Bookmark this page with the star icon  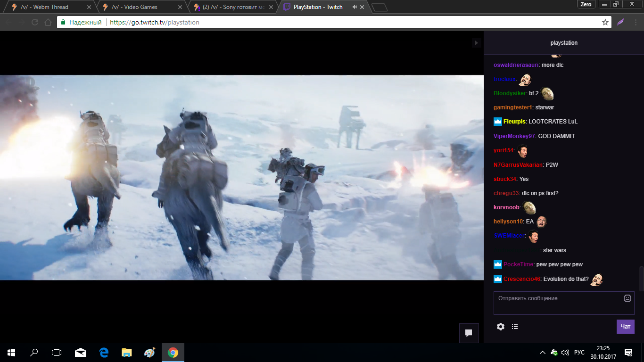[x=605, y=22]
